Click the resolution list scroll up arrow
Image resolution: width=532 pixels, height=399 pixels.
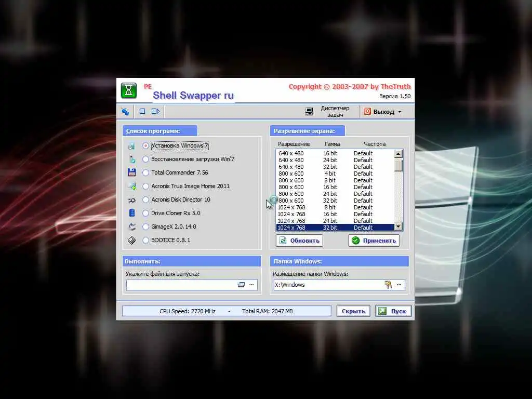pos(398,154)
